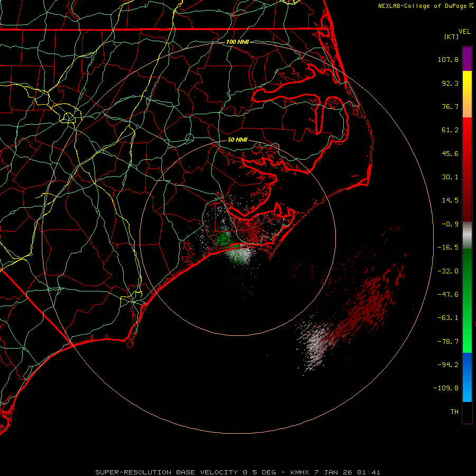
Task: Click the -109.8 legend value
Action: (x=446, y=388)
